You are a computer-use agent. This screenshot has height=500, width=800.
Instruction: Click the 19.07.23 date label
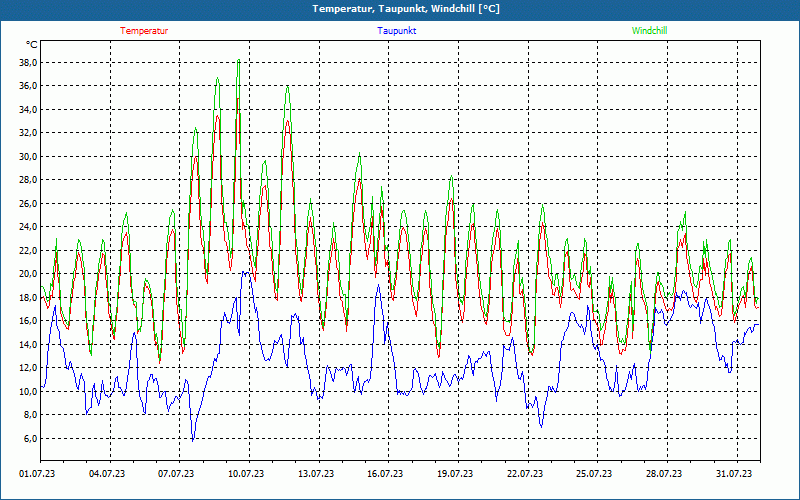pos(455,474)
